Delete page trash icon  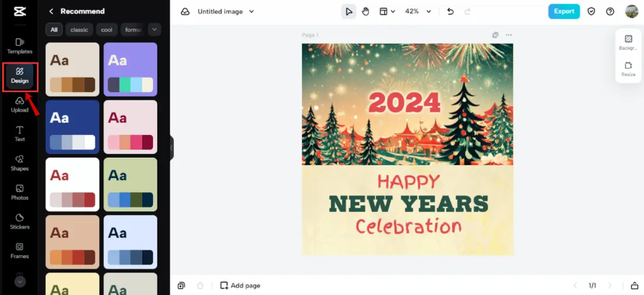click(200, 285)
